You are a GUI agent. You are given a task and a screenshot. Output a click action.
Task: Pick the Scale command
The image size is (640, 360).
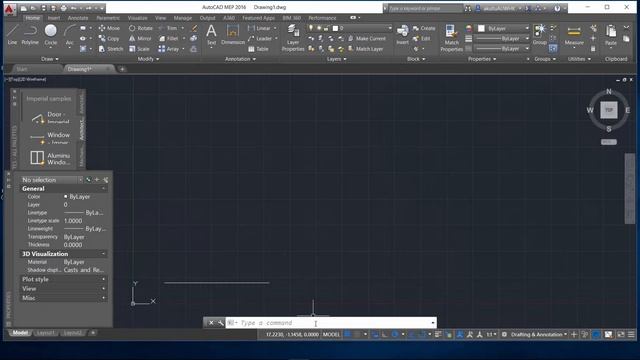139,49
